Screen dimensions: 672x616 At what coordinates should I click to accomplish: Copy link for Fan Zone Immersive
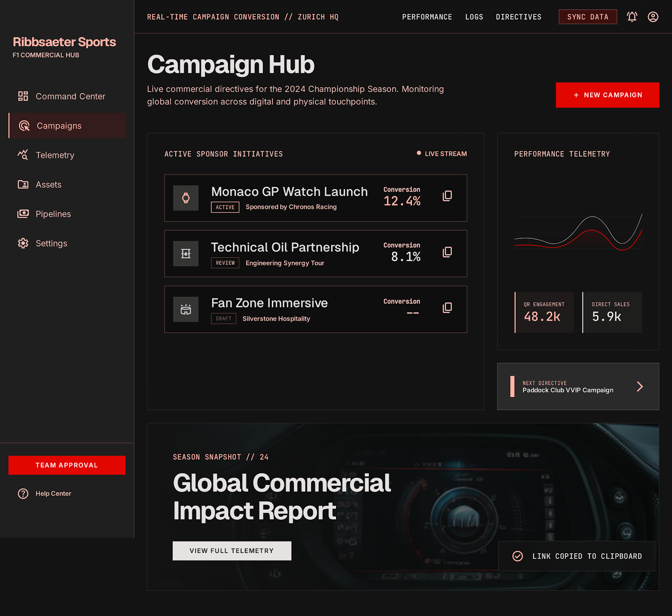click(447, 308)
